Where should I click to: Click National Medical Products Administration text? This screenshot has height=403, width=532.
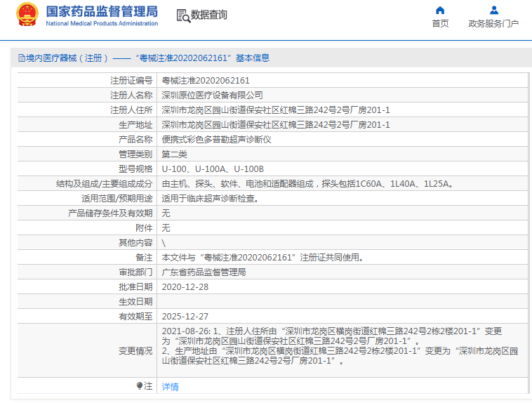tap(102, 23)
